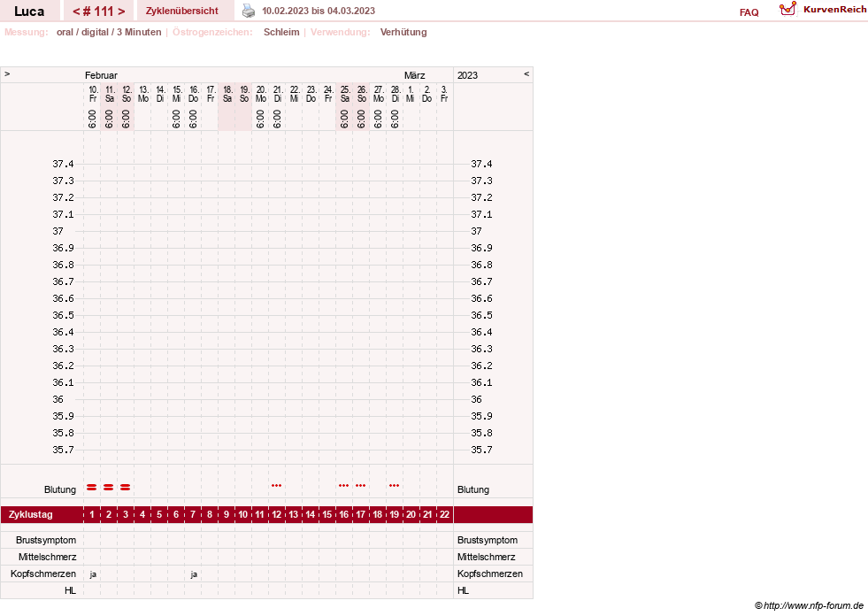Click the bleeding marker on cycle day 1
868x616 pixels.
(92, 487)
